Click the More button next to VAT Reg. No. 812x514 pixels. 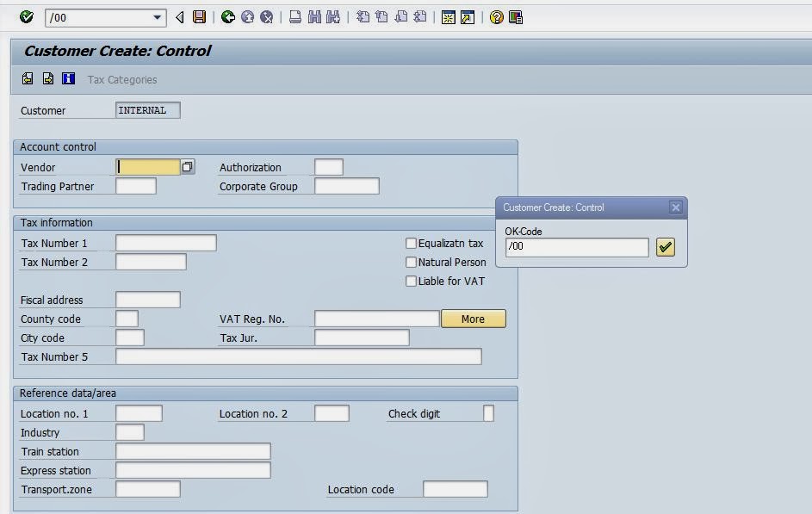coord(474,319)
